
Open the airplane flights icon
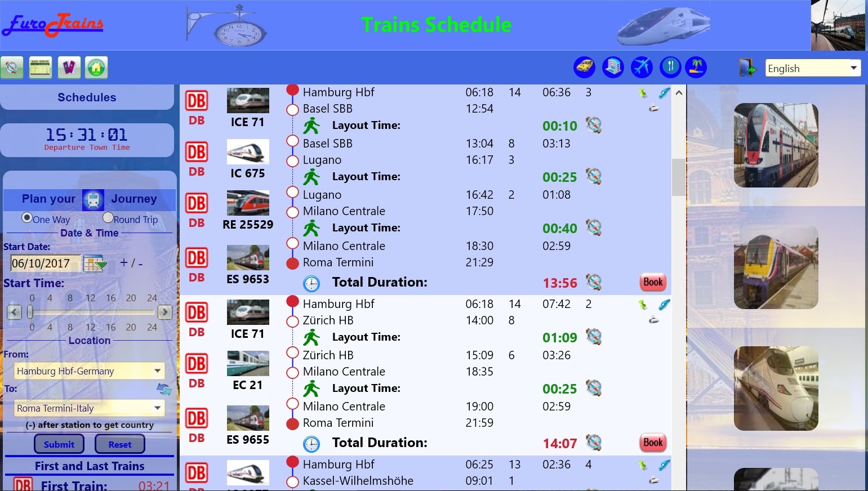641,67
